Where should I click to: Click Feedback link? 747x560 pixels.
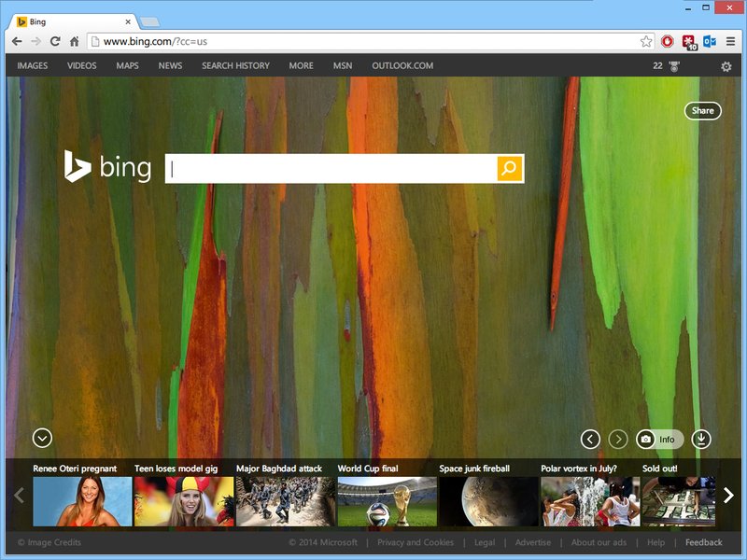click(x=704, y=542)
